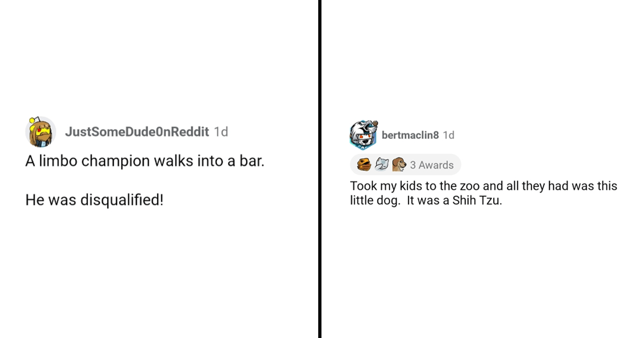The height and width of the screenshot is (338, 644).
Task: Click the 1d timestamp beside JustSomeDude0nReddit
Action: point(221,131)
